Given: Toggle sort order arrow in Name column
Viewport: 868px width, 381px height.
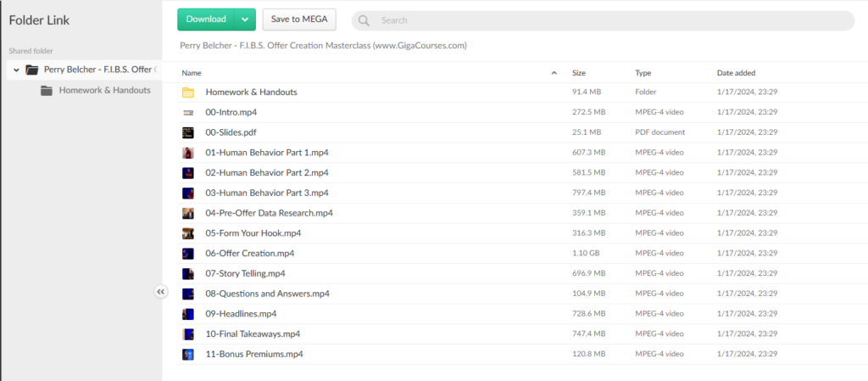Looking at the screenshot, I should pyautogui.click(x=554, y=73).
